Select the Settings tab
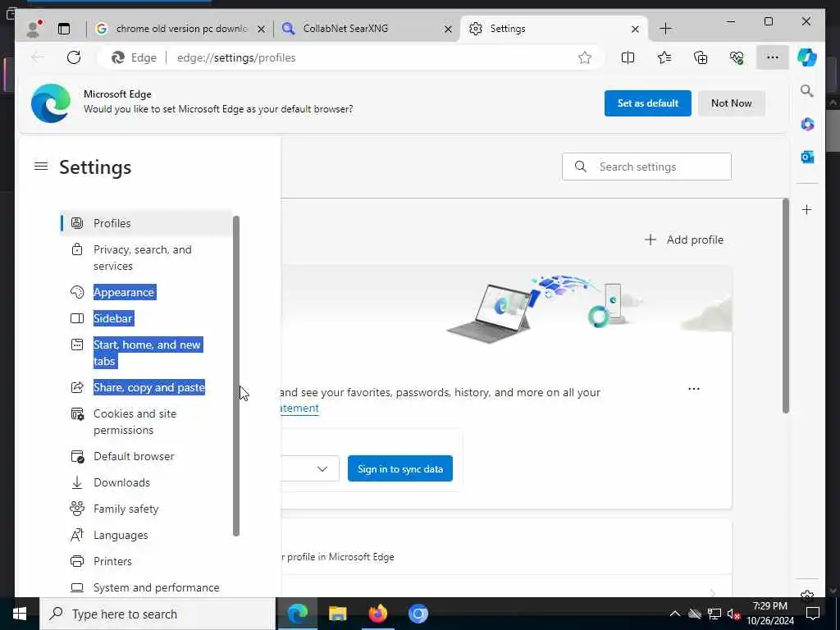 click(x=554, y=29)
